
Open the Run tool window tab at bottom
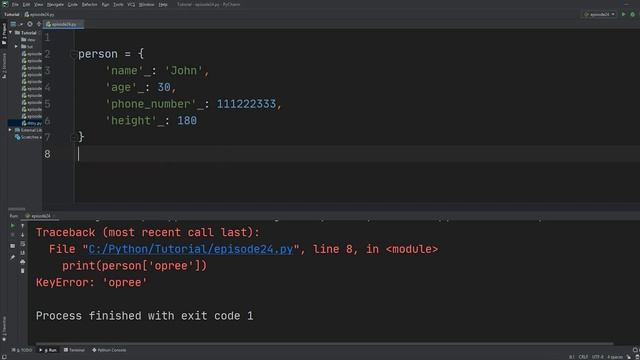[x=48, y=350]
